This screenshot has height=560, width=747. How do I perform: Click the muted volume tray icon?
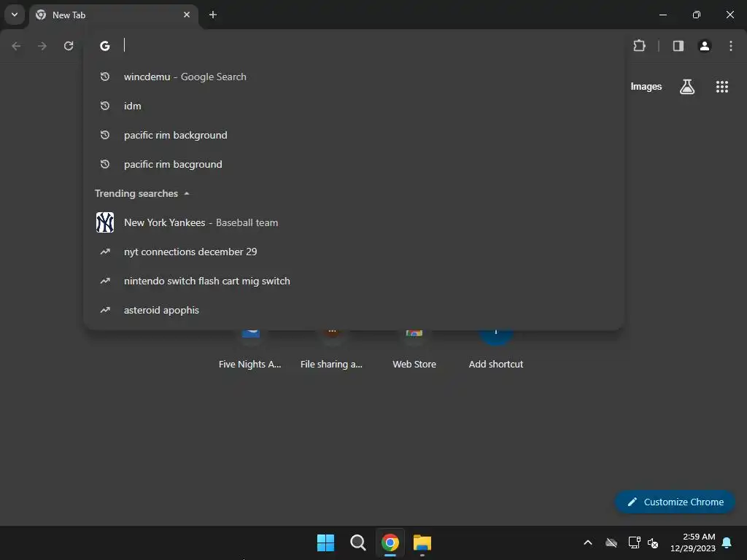(x=653, y=542)
